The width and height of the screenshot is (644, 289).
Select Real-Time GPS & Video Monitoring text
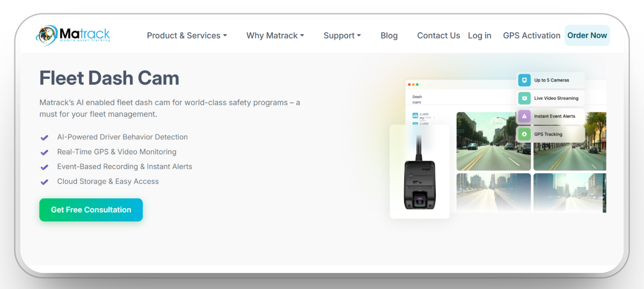(116, 152)
